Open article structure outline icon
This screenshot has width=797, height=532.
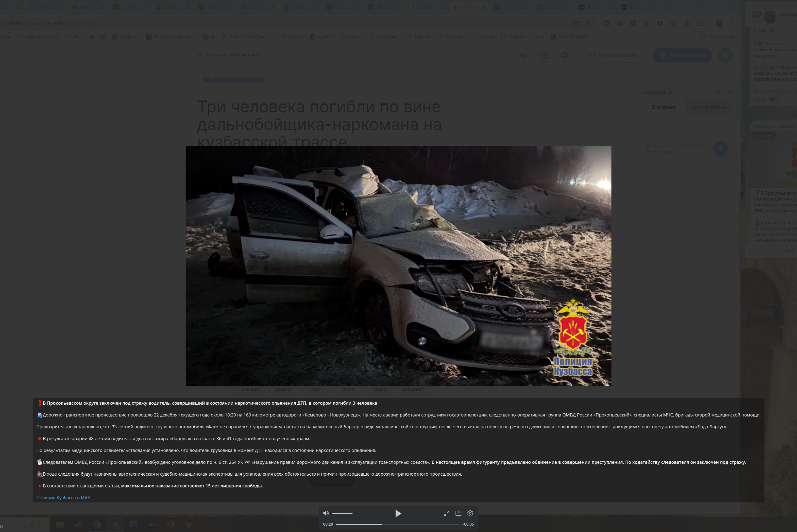544,55
